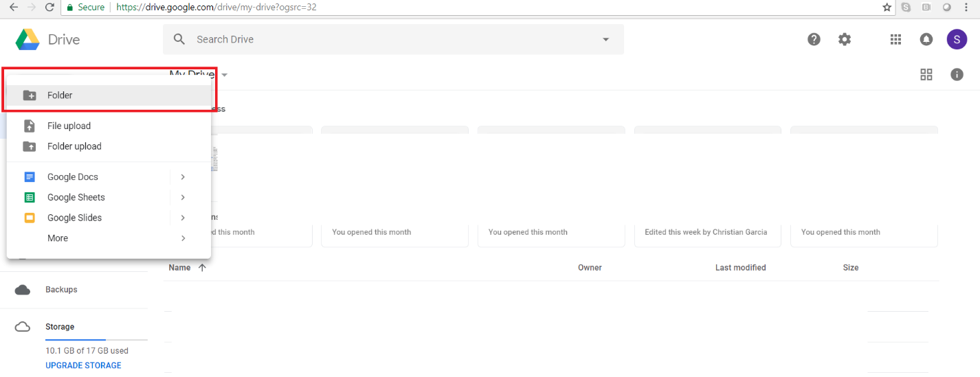Click the Backups cloud icon

click(23, 290)
